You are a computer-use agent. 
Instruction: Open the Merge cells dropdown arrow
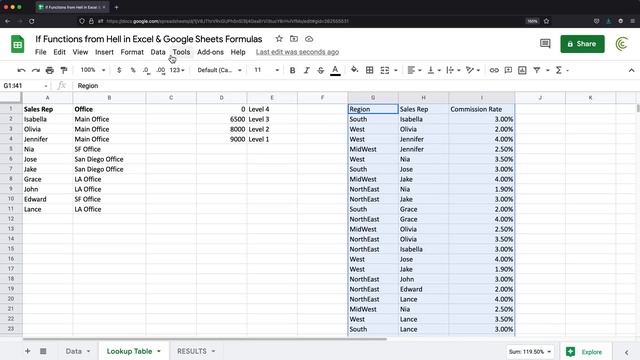point(396,71)
